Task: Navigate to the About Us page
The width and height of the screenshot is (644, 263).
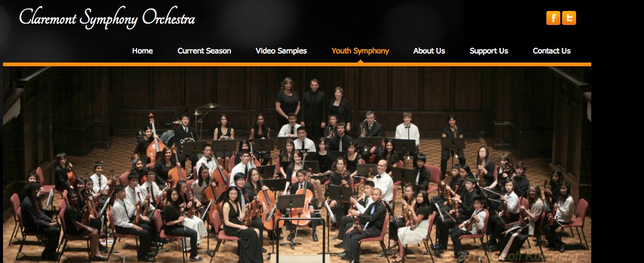Action: (429, 51)
